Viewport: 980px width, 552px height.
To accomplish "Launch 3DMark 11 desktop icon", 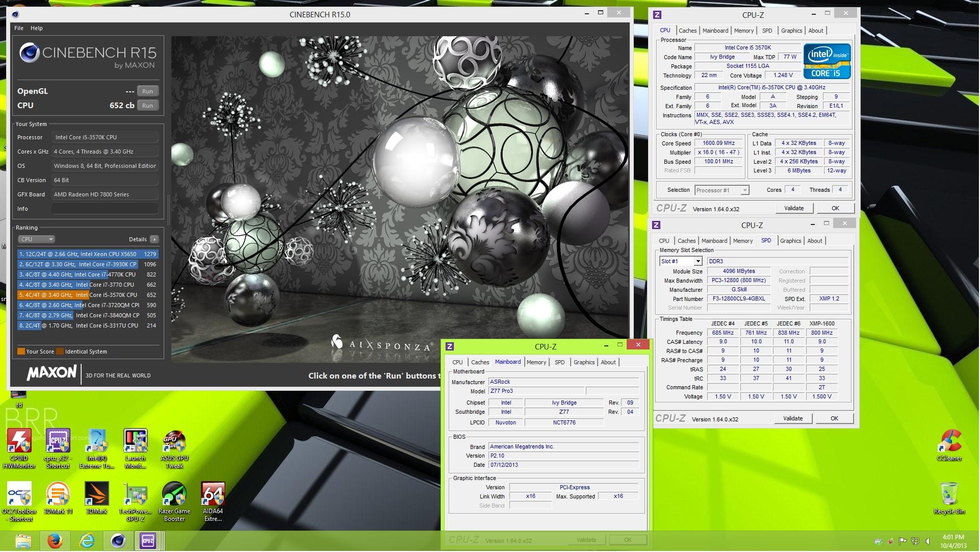I will coord(58,498).
